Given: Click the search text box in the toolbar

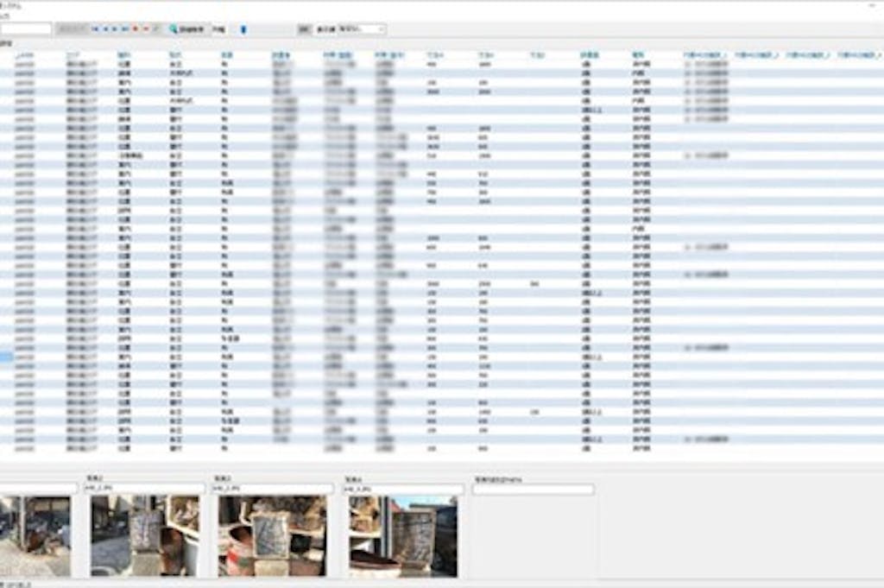Looking at the screenshot, I should 26,29.
